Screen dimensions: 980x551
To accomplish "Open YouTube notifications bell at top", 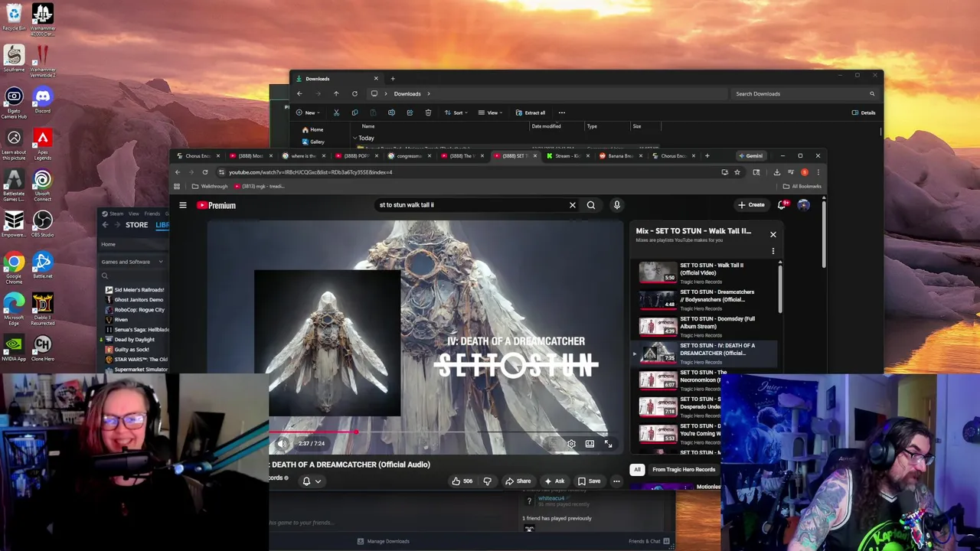I will (x=782, y=205).
